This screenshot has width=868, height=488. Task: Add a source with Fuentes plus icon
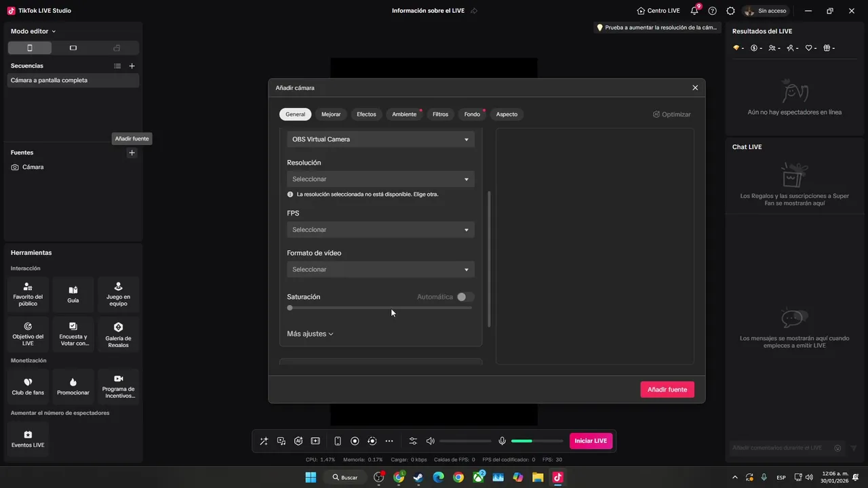click(x=132, y=152)
